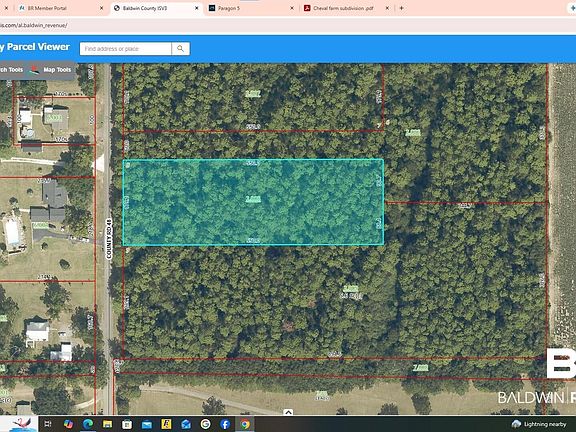576x432 pixels.
Task: Open Task View on the taskbar
Action: 48,424
